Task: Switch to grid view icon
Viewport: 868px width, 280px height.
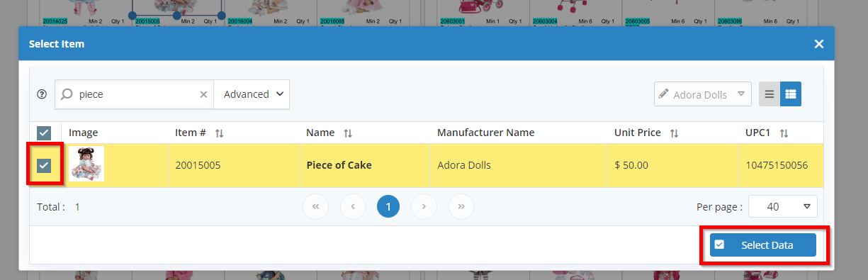Action: point(791,94)
